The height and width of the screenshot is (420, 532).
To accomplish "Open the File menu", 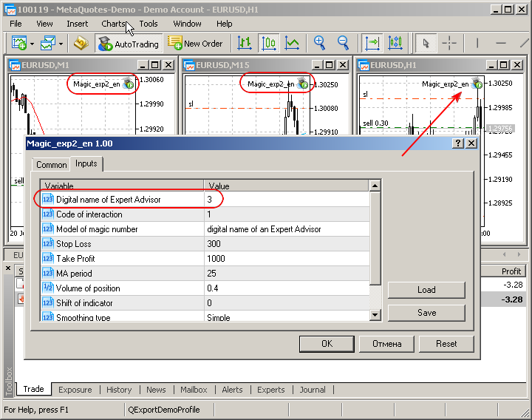I will [16, 24].
